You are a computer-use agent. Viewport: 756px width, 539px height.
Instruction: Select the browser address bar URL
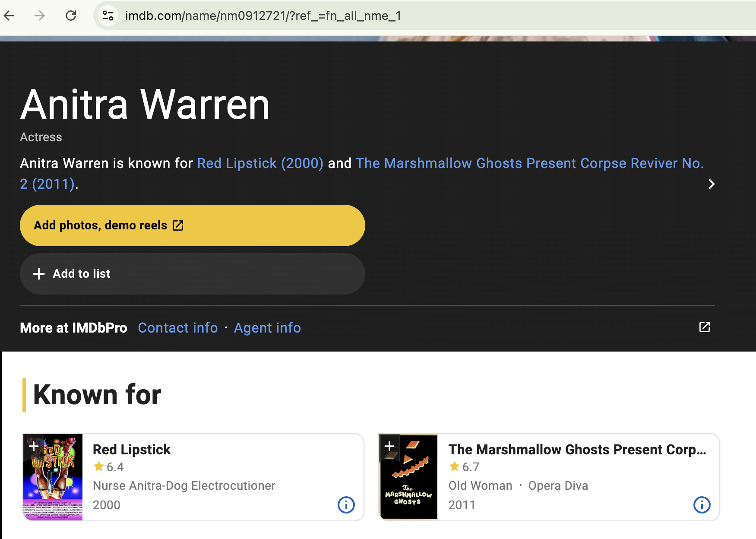click(263, 16)
